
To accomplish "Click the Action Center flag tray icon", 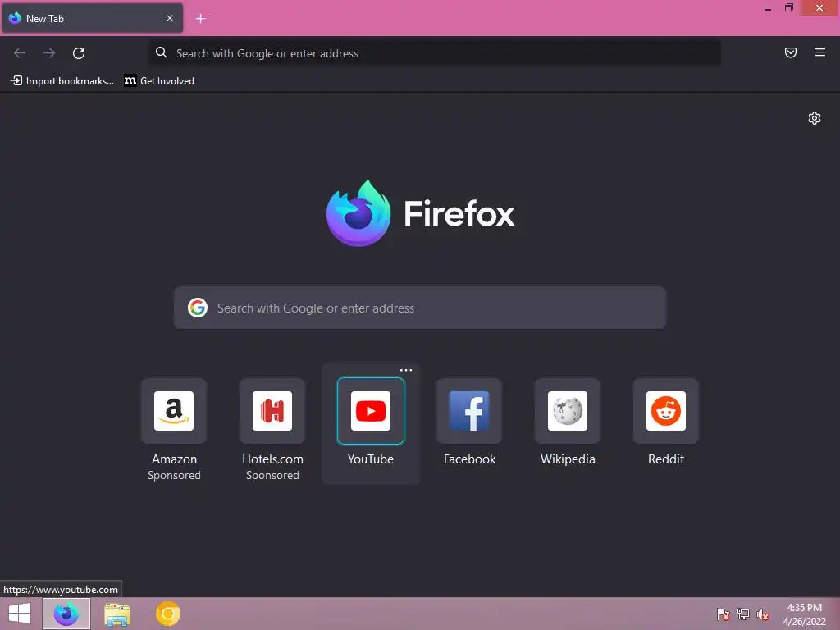I will point(723,614).
